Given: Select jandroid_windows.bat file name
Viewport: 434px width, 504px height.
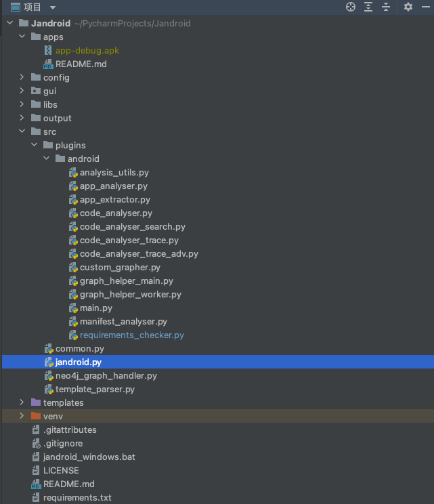Looking at the screenshot, I should (89, 457).
